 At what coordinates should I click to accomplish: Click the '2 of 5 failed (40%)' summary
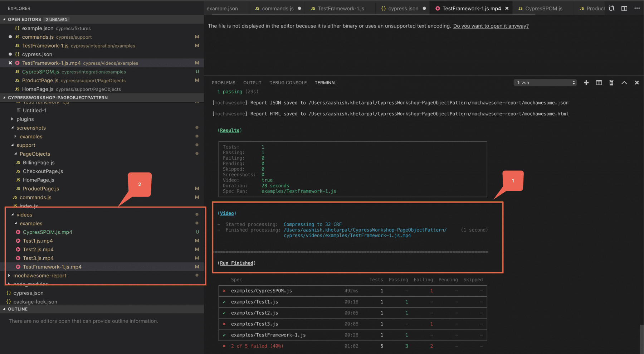point(257,346)
